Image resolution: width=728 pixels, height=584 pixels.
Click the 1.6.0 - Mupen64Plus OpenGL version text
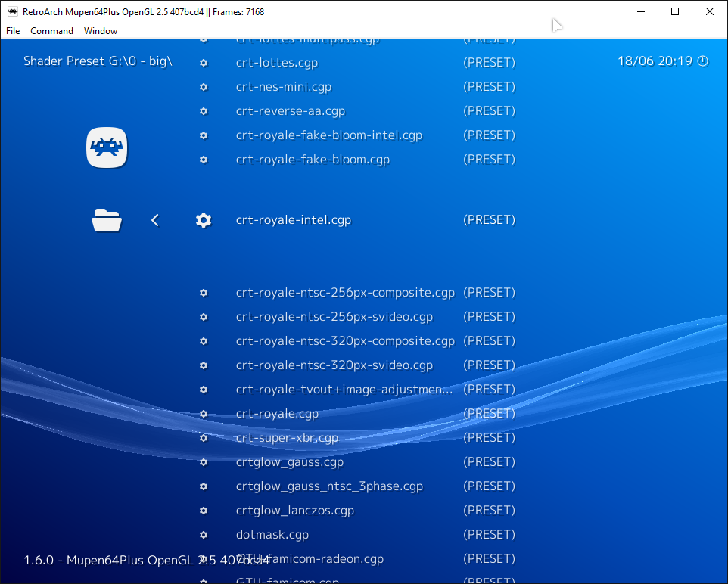tap(146, 561)
